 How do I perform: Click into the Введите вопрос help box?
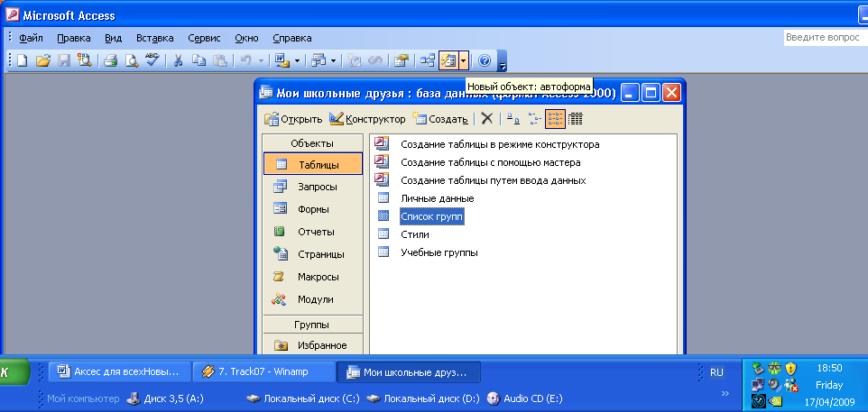[x=826, y=38]
